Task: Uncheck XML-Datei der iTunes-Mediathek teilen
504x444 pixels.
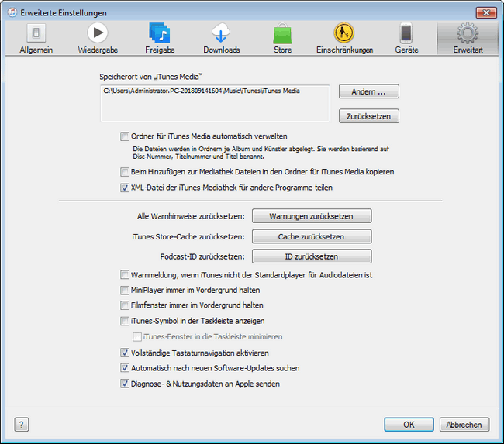Action: click(x=125, y=188)
